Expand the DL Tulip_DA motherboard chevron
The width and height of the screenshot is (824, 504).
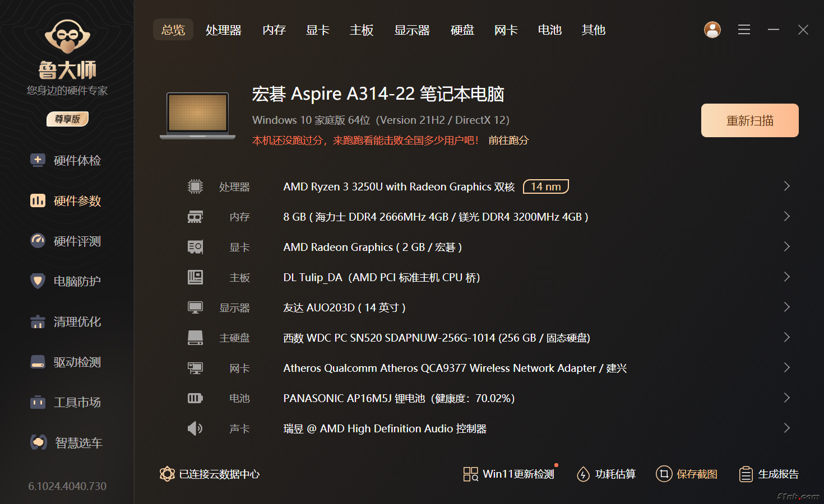tap(786, 277)
